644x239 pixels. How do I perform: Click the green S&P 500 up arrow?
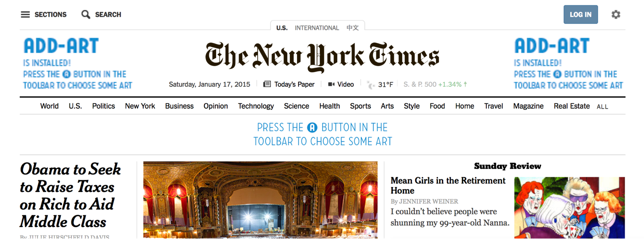point(465,84)
